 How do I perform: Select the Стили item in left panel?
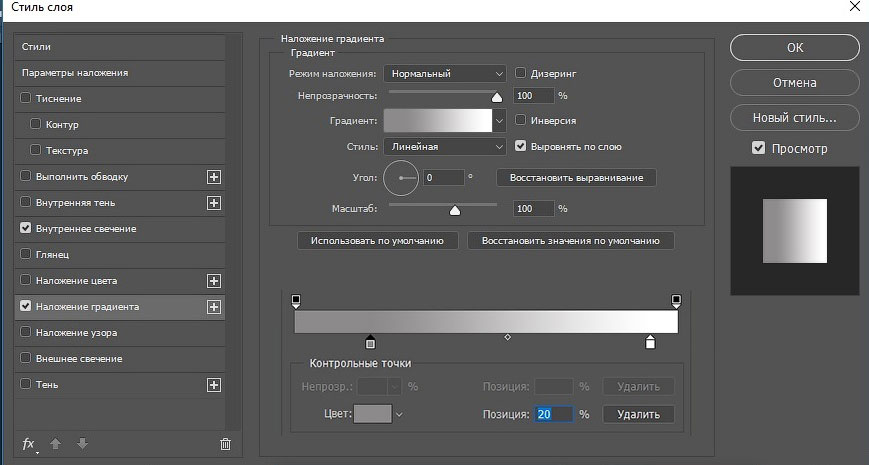click(36, 47)
